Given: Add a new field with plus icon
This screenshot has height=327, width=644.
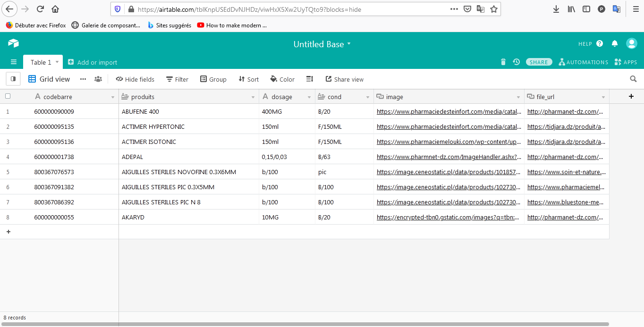Looking at the screenshot, I should pyautogui.click(x=631, y=96).
